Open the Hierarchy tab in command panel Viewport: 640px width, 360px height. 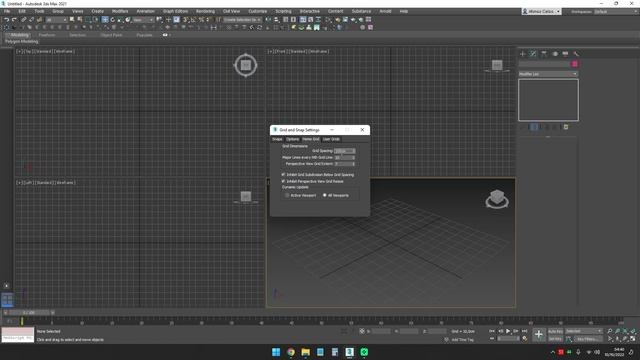[544, 54]
